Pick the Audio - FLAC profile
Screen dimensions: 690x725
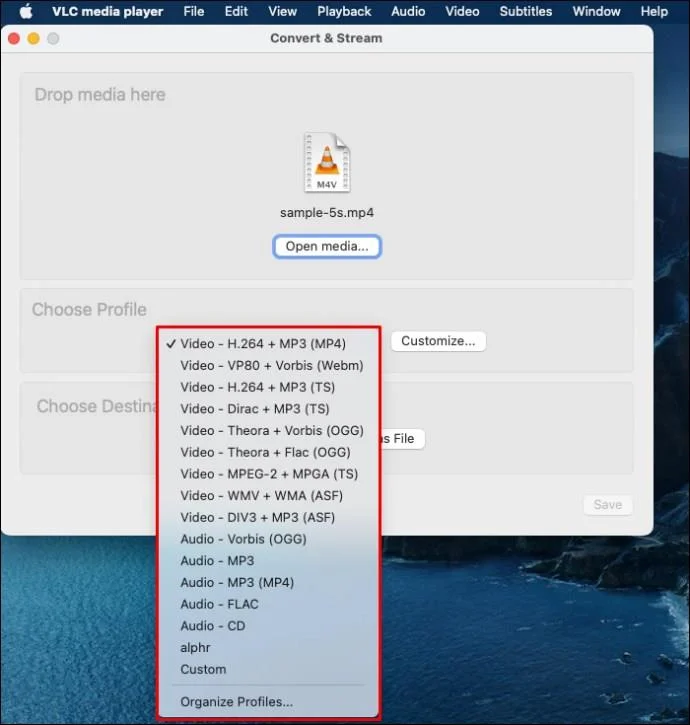point(268,604)
